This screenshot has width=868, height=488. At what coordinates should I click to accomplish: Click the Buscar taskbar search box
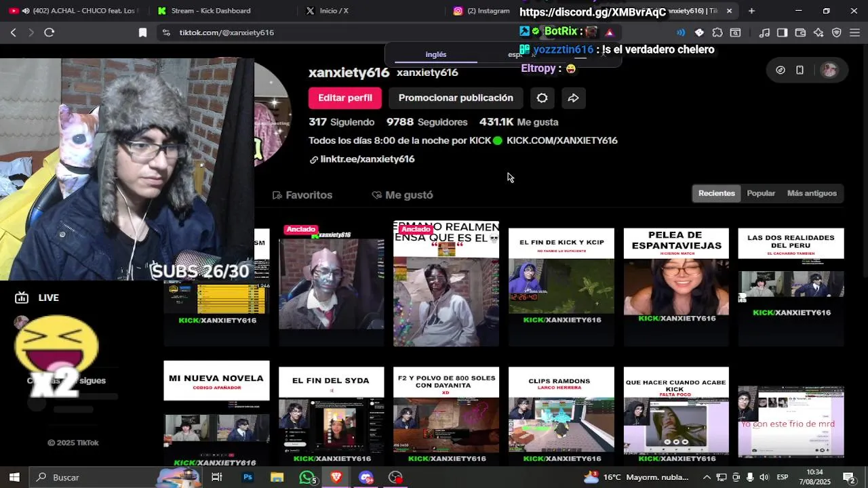(x=115, y=477)
